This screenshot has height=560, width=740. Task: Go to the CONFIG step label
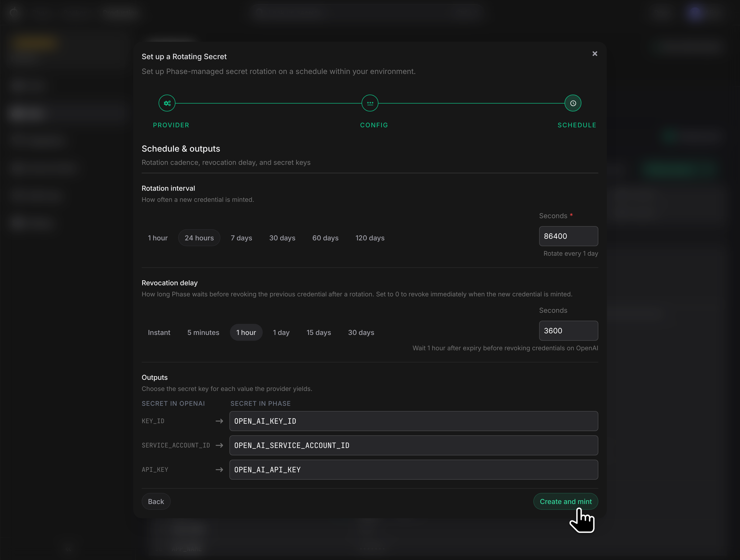(x=374, y=125)
